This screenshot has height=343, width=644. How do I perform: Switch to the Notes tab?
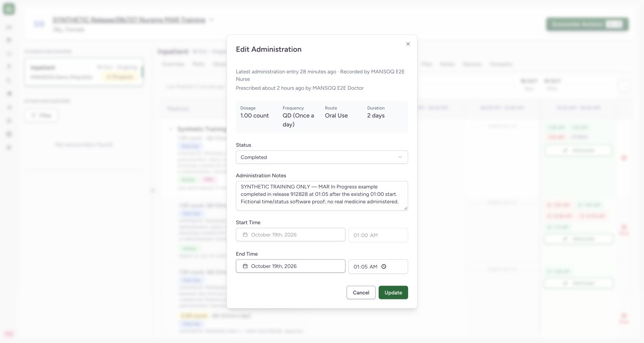pyautogui.click(x=447, y=64)
